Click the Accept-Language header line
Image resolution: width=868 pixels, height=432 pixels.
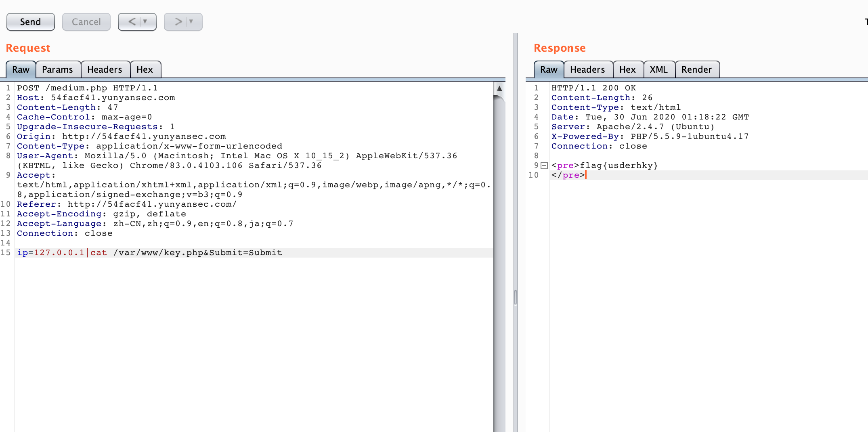[x=155, y=224]
